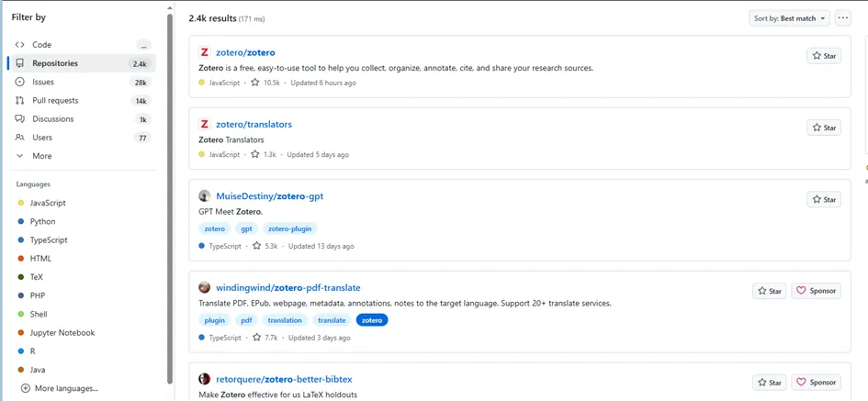The height and width of the screenshot is (401, 868).
Task: Sponsor the zotero-better-bibtex author
Action: pyautogui.click(x=816, y=383)
